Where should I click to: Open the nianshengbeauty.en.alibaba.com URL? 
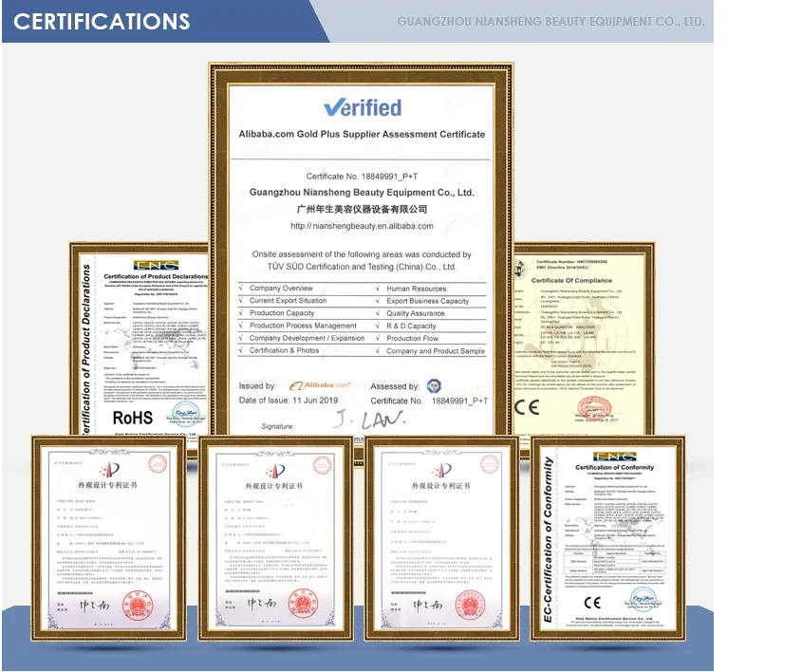pyautogui.click(x=363, y=226)
